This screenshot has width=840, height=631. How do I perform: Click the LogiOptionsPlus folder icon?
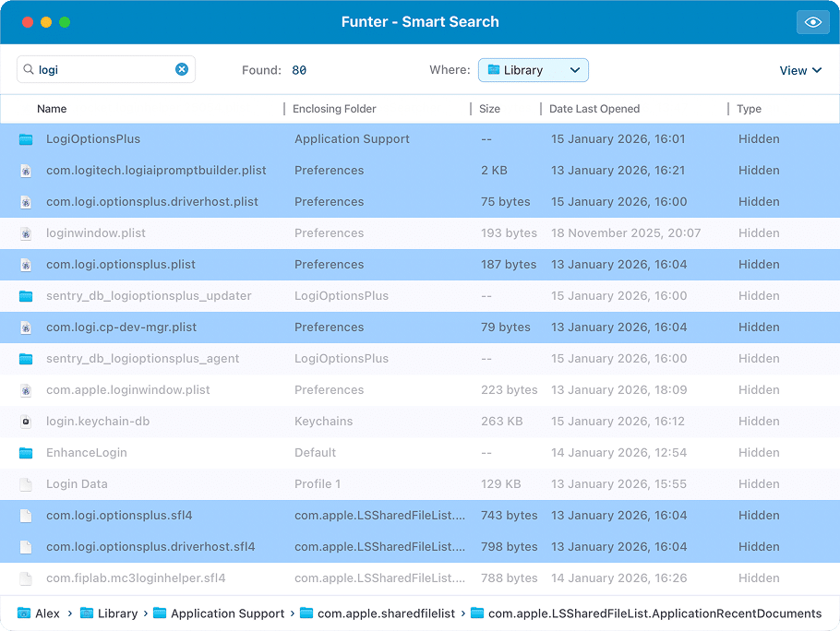click(26, 138)
